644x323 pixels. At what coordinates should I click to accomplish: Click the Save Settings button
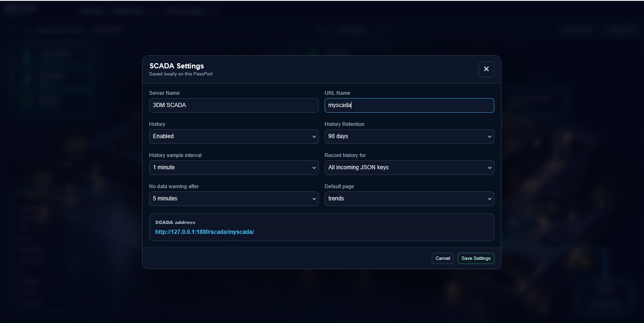(476, 258)
